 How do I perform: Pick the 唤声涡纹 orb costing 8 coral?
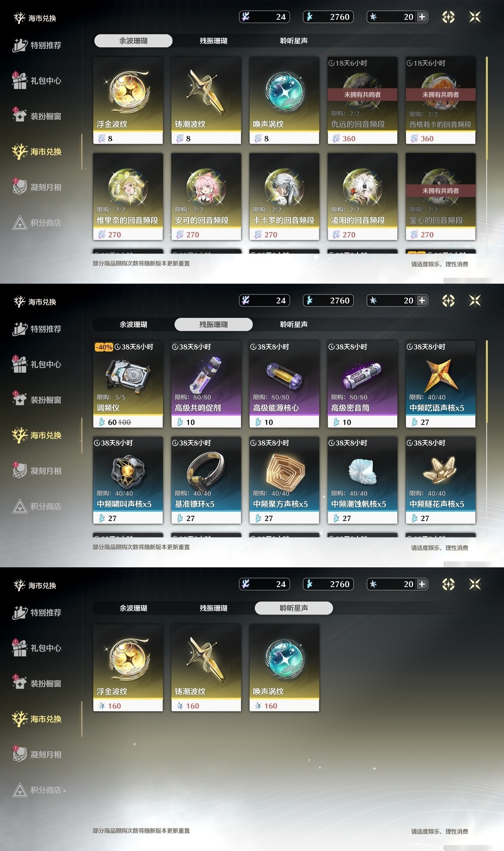[x=284, y=100]
